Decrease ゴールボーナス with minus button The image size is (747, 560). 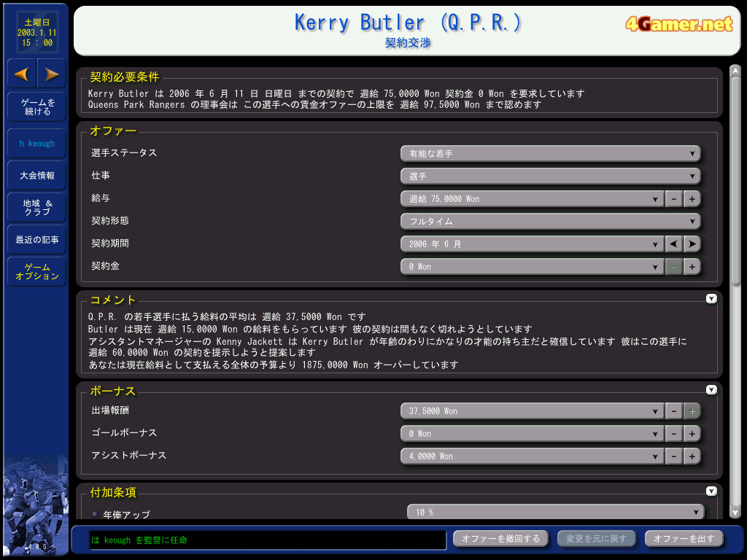coord(673,433)
